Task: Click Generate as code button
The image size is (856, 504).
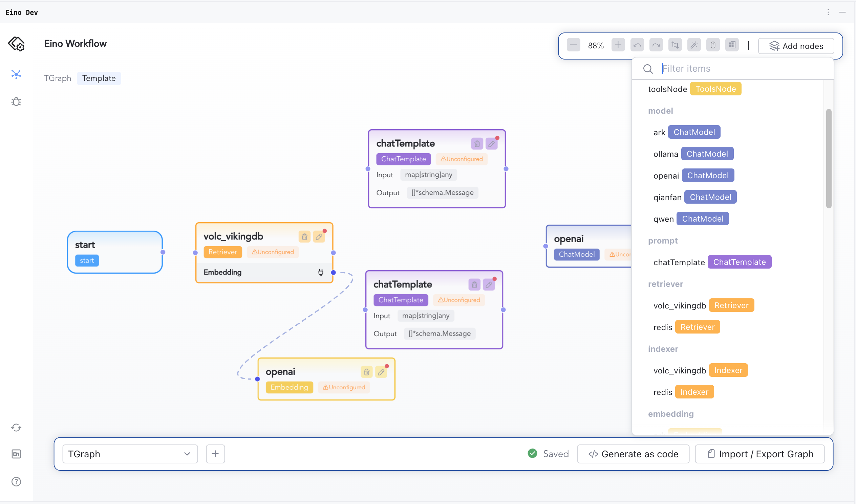Action: (633, 454)
